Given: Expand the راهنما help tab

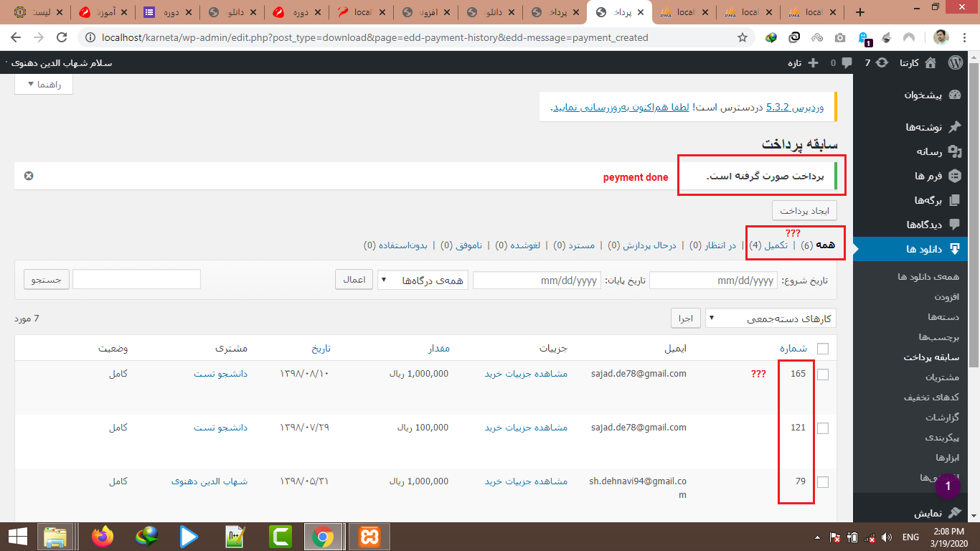Looking at the screenshot, I should 44,85.
